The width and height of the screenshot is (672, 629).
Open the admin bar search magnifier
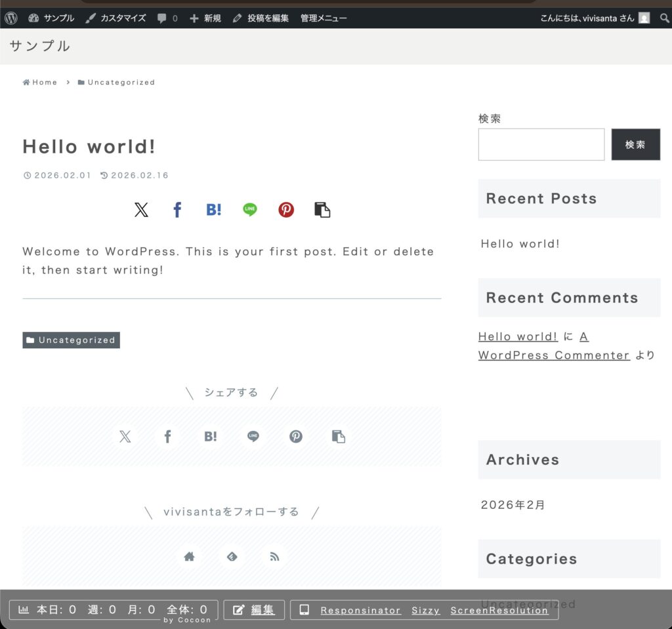point(664,18)
